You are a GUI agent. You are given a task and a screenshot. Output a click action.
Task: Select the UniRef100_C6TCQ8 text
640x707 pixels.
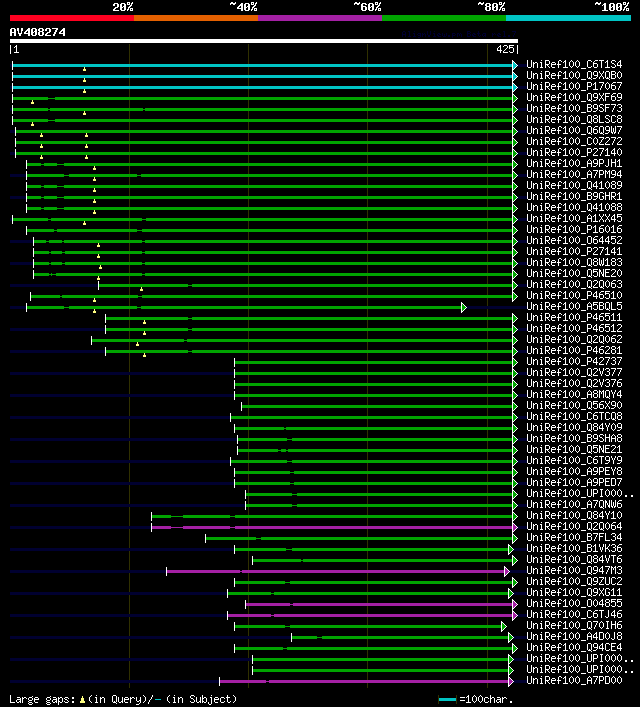[x=574, y=416]
